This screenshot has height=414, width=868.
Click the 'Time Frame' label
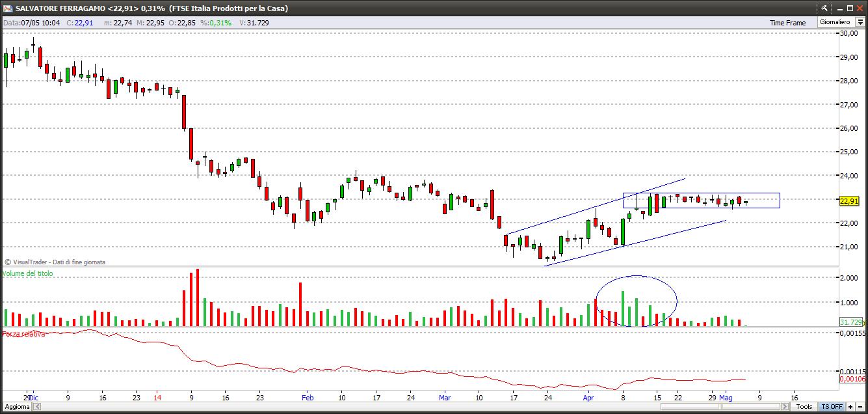[x=787, y=22]
